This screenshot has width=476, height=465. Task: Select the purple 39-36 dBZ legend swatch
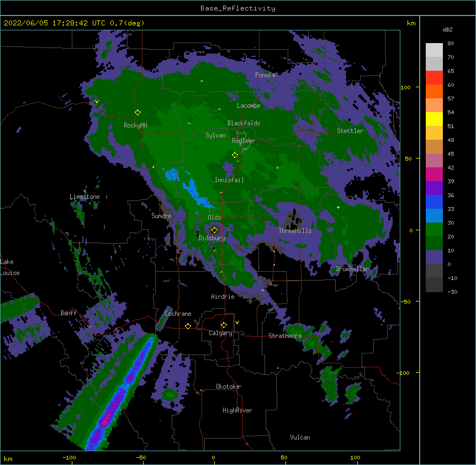point(434,188)
